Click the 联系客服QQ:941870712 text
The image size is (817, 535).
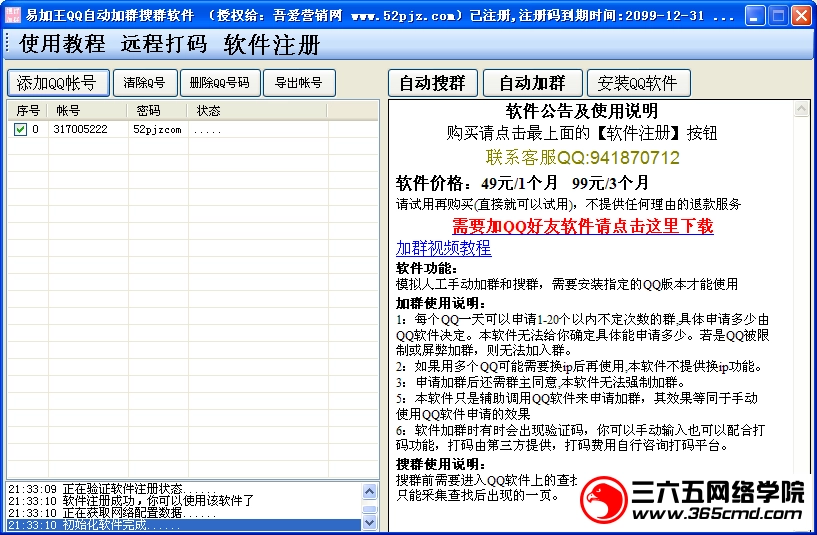[583, 157]
